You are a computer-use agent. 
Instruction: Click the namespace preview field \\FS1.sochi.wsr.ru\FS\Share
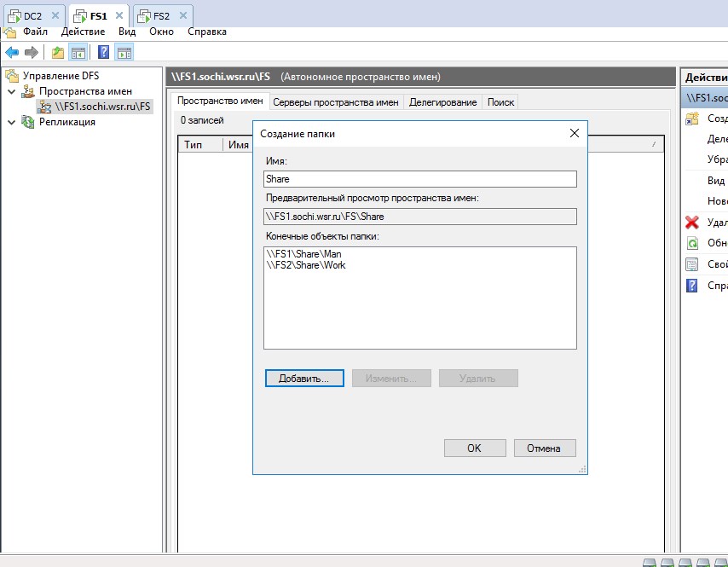tap(419, 217)
